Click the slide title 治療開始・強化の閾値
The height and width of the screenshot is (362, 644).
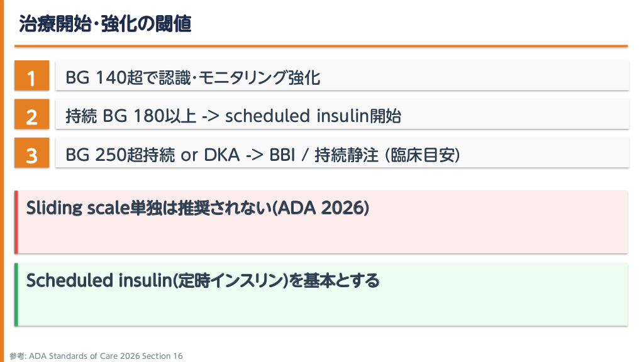(x=105, y=24)
